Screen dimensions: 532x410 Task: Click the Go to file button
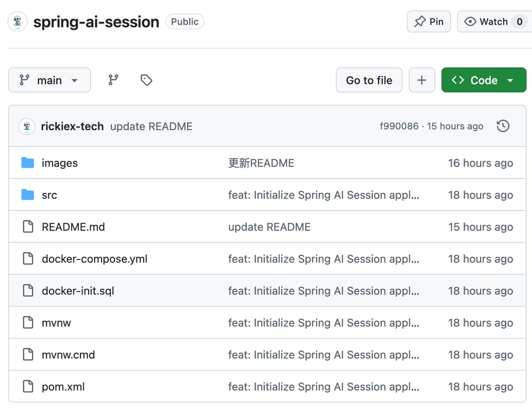point(369,80)
